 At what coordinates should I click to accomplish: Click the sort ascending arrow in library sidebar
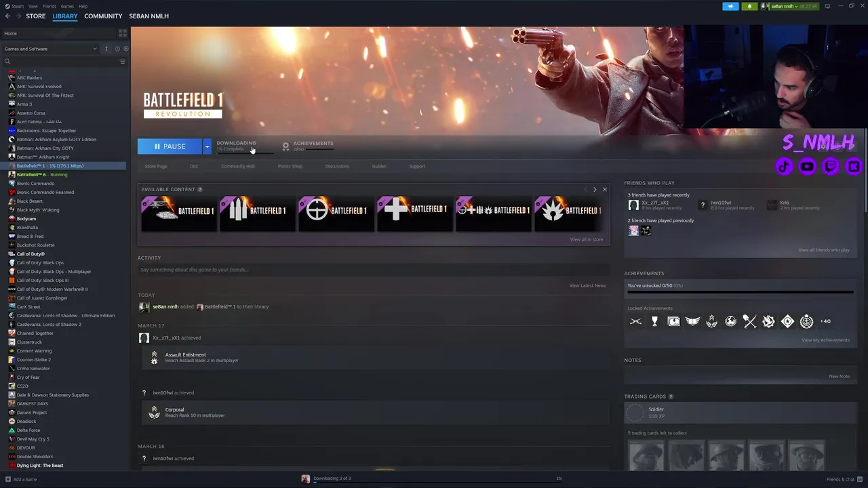pos(106,49)
